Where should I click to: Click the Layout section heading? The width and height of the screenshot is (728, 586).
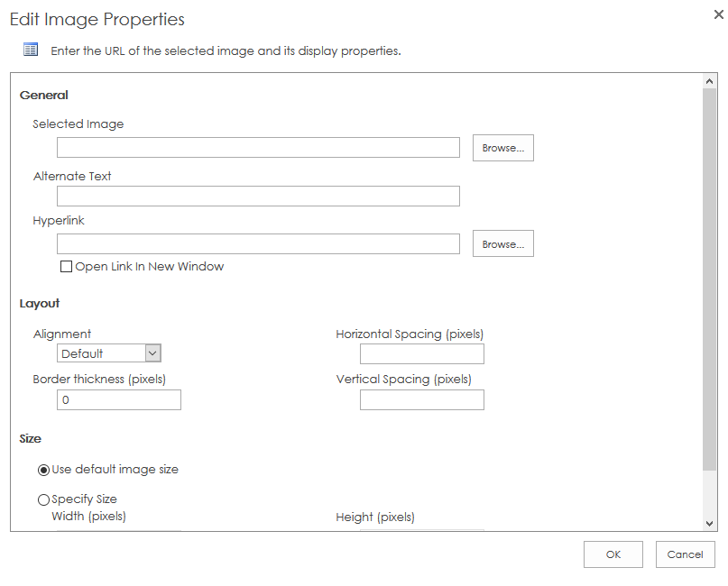tap(40, 304)
